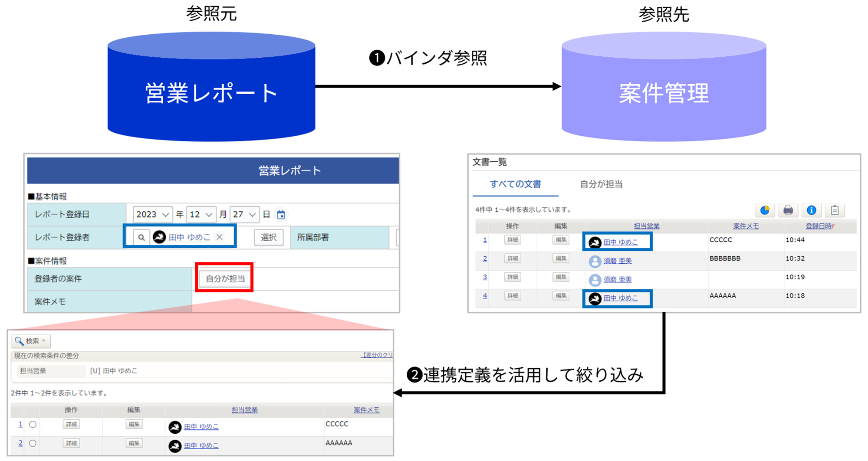Open document number 2 link in 文書一覧
This screenshot has height=461, width=868.
point(485,258)
